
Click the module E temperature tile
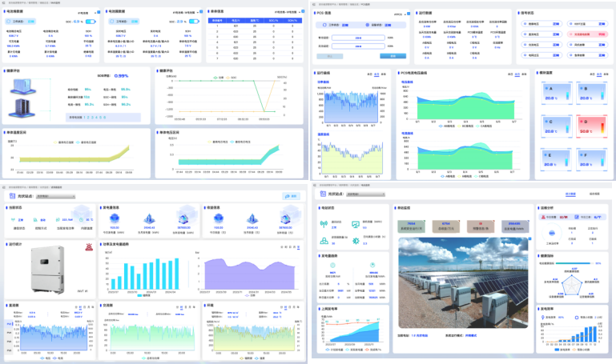point(559,158)
